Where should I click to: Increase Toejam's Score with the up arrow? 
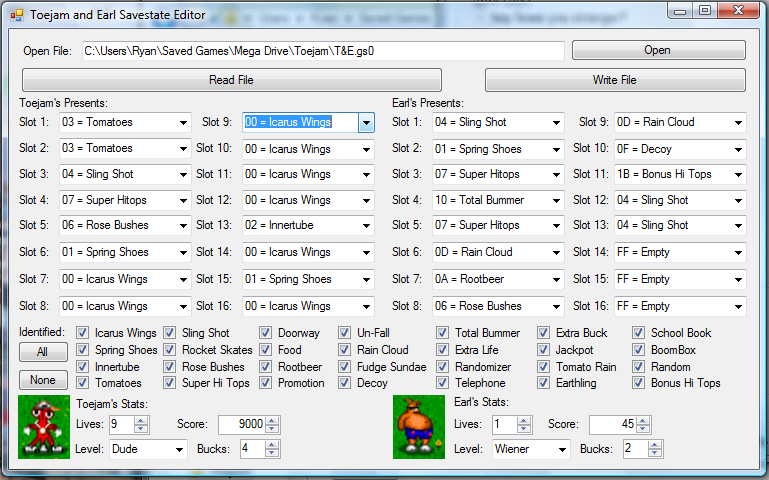[272, 421]
